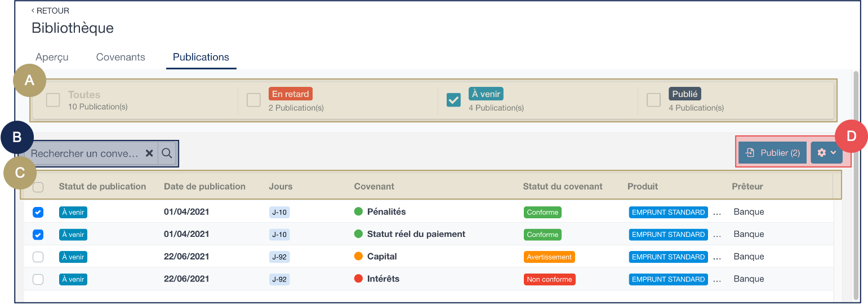Click the search magnifier icon
Screen dimensions: 868x304
pos(167,153)
